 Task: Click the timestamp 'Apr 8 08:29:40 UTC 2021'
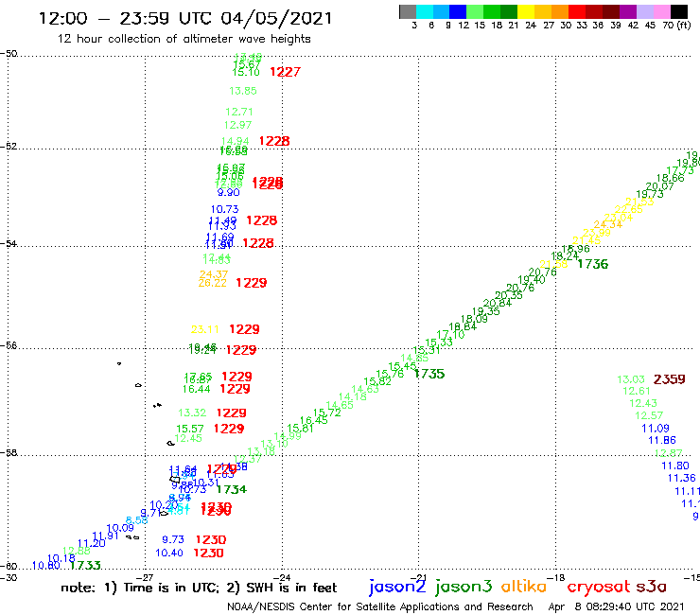tap(616, 606)
